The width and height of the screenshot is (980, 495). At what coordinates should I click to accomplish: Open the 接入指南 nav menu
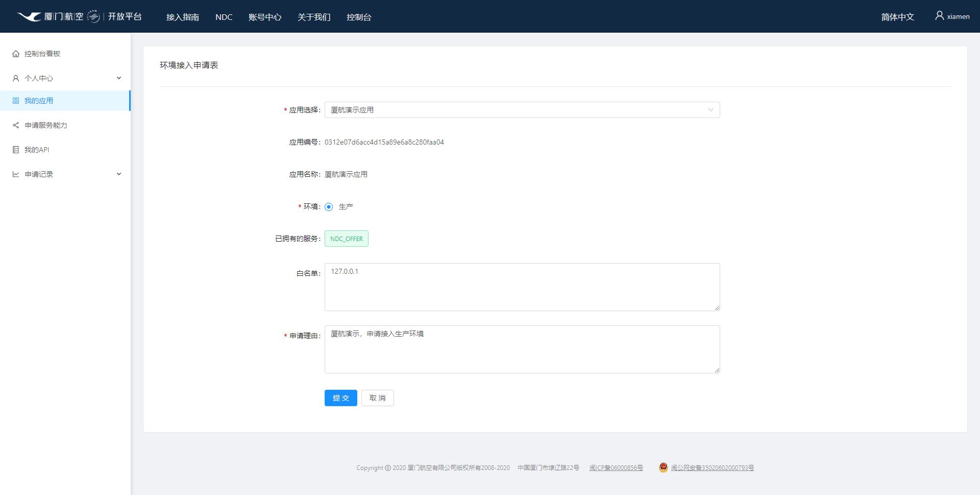click(x=183, y=17)
